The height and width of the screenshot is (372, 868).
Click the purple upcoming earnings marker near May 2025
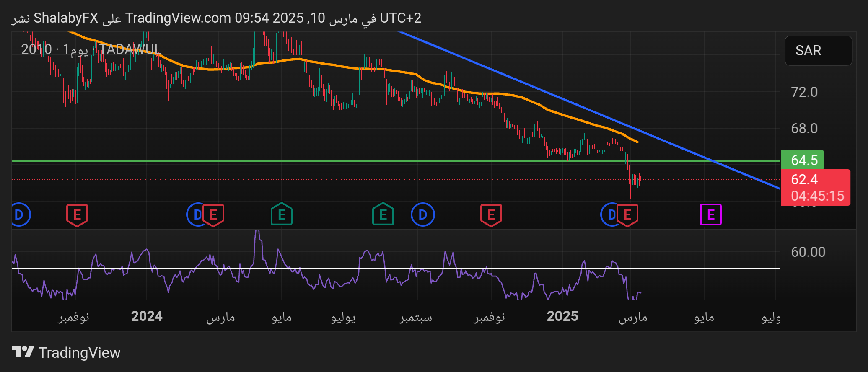pos(710,214)
